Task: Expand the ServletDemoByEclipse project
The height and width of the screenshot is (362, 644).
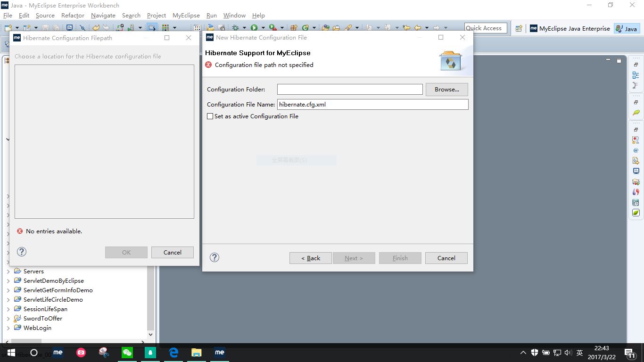Action: [x=8, y=281]
